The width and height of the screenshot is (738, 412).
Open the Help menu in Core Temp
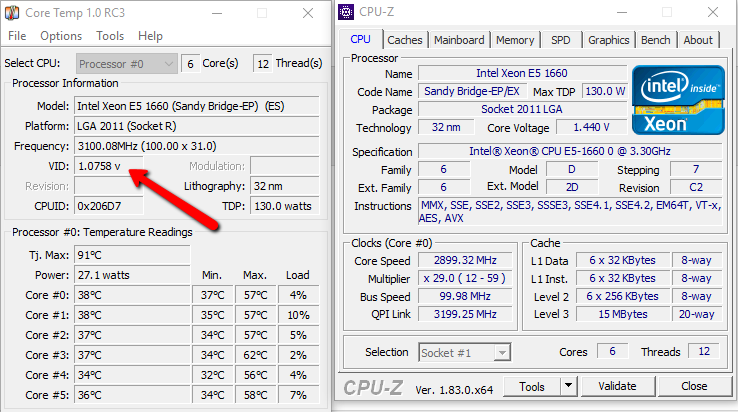pyautogui.click(x=150, y=36)
